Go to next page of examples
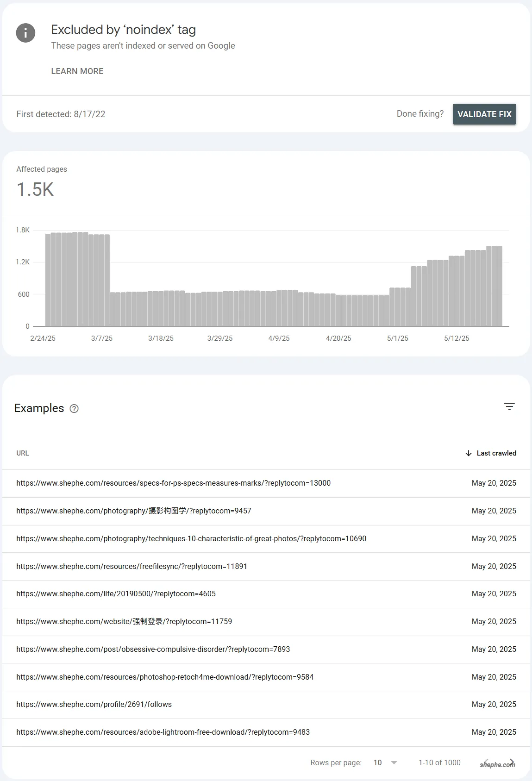532x781 pixels. point(512,762)
